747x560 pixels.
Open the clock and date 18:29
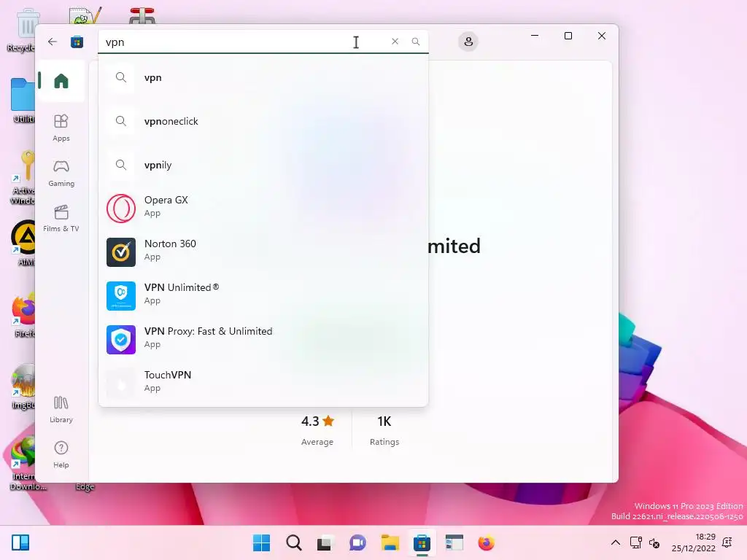pos(694,542)
